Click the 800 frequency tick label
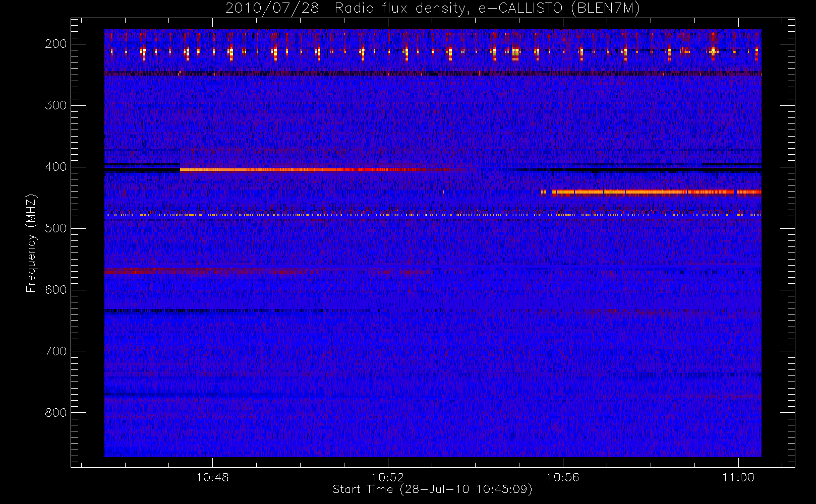The height and width of the screenshot is (504, 816). 55,413
